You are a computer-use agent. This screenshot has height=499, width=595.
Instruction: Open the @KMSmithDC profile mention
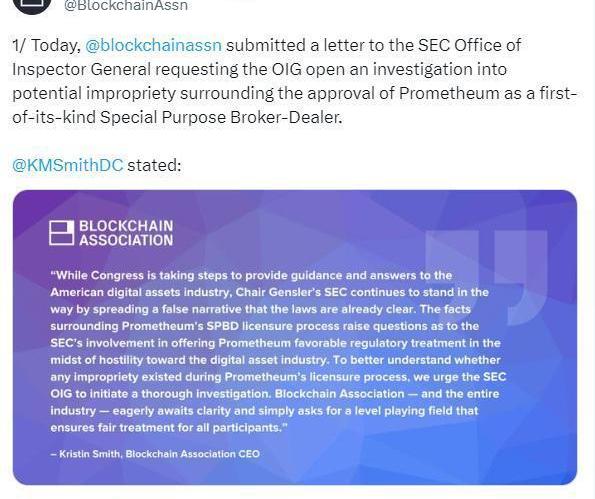pos(68,165)
